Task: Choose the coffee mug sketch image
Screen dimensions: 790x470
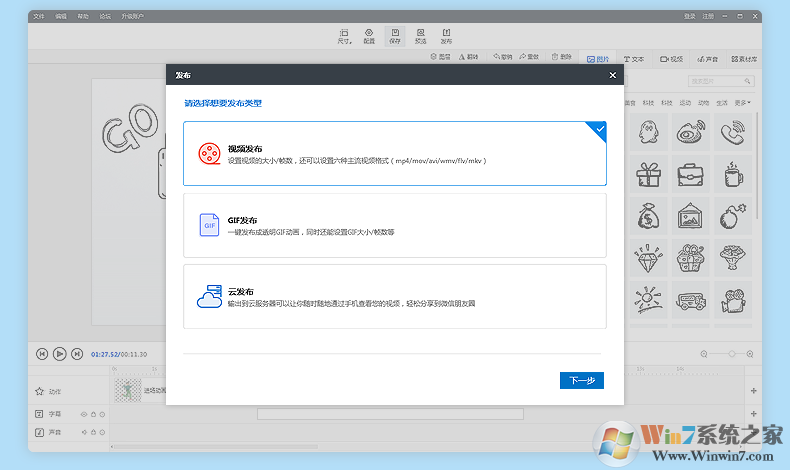Action: pos(733,174)
